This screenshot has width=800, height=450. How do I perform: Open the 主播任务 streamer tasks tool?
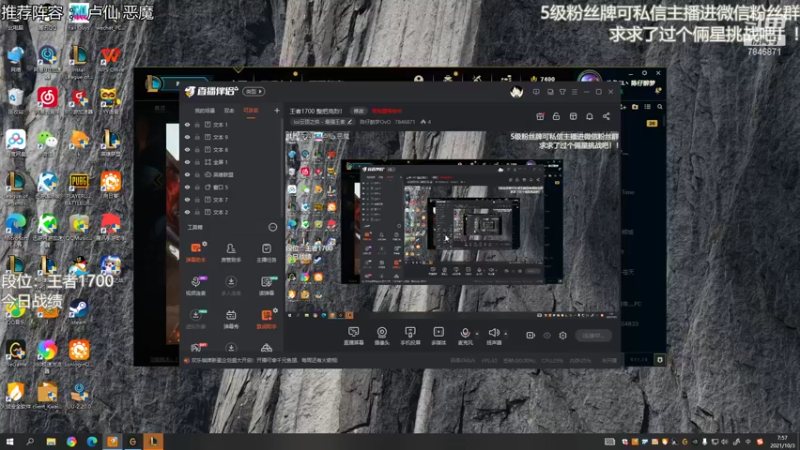(x=266, y=252)
